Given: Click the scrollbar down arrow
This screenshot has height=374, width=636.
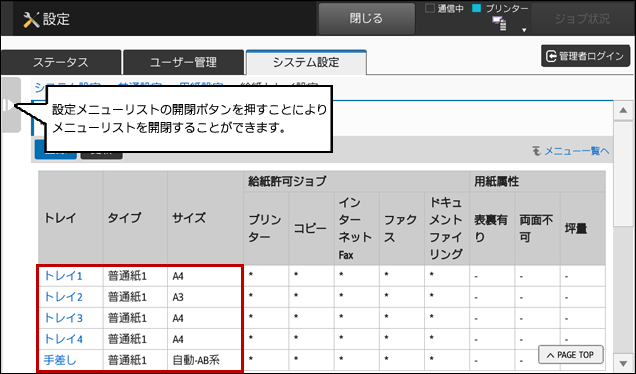Looking at the screenshot, I should pyautogui.click(x=623, y=362).
